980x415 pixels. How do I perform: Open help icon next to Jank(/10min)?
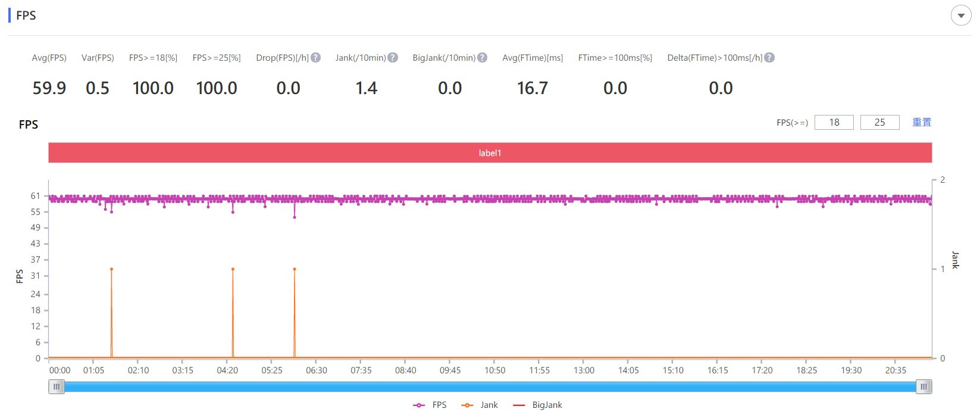(x=393, y=58)
